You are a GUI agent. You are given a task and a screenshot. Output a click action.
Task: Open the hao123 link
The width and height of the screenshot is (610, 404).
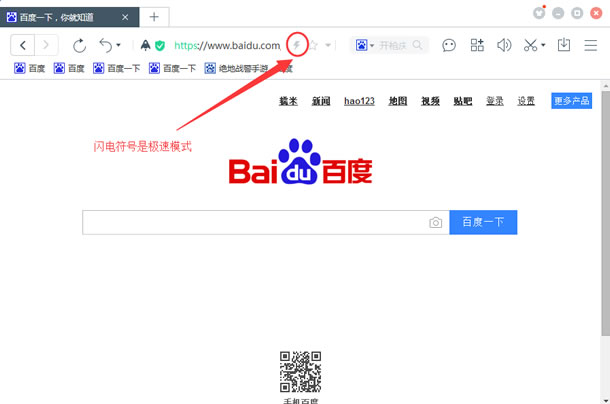pyautogui.click(x=359, y=101)
